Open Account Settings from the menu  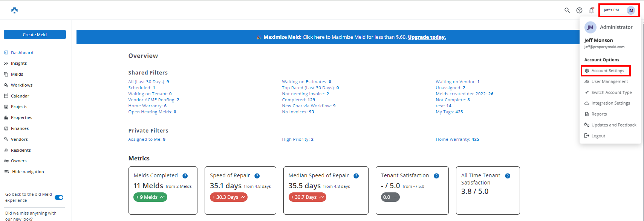(607, 71)
